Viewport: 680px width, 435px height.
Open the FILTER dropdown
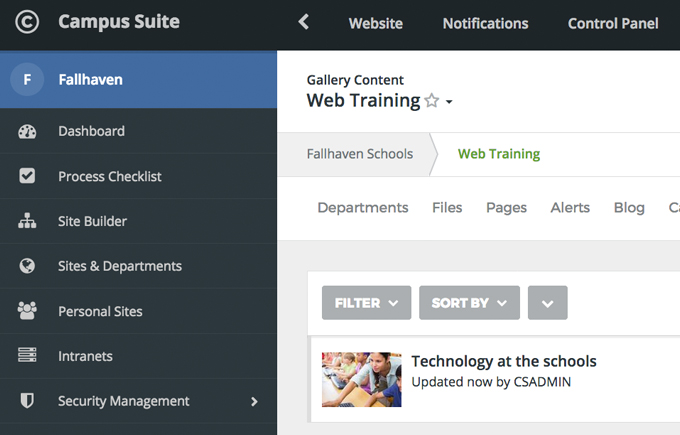coord(366,303)
